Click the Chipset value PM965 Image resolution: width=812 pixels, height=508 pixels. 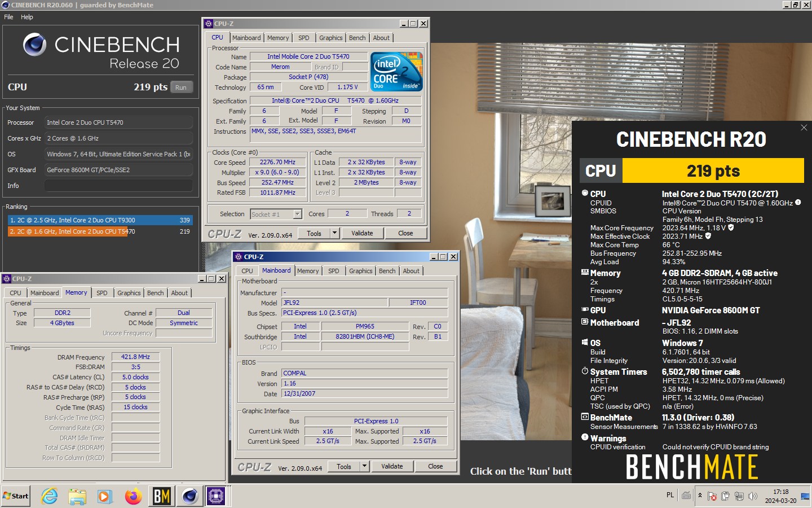tap(365, 326)
